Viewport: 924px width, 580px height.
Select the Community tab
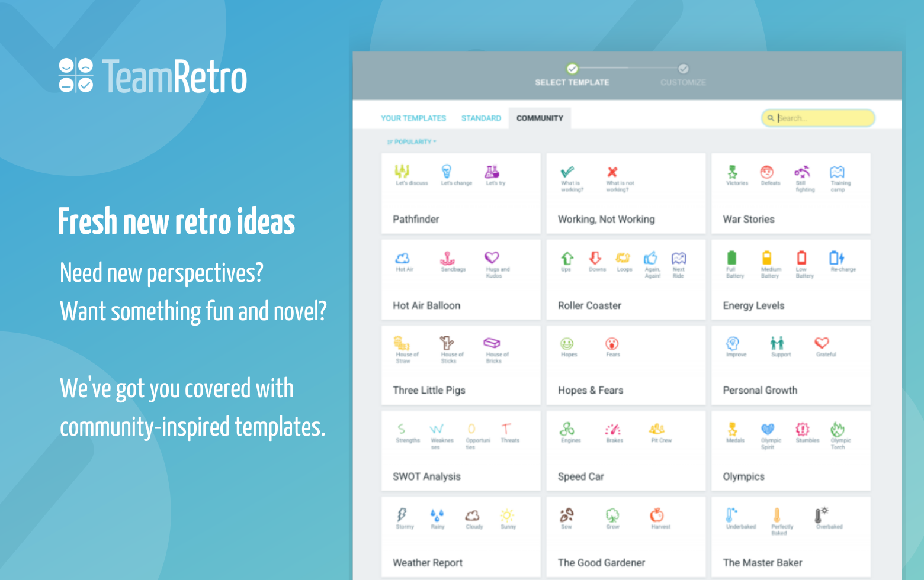(540, 118)
